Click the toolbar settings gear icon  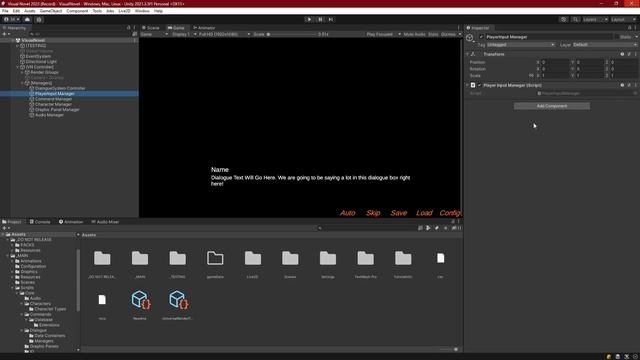click(39, 19)
